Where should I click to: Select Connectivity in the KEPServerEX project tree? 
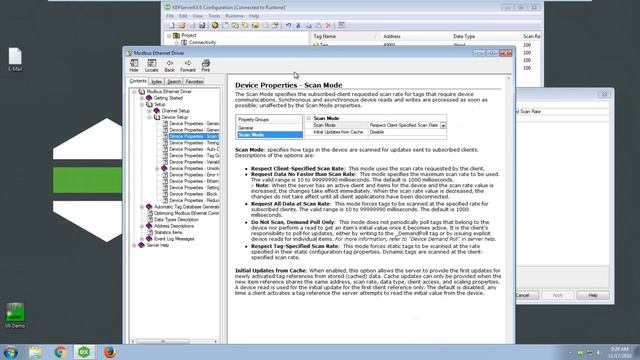[x=202, y=42]
